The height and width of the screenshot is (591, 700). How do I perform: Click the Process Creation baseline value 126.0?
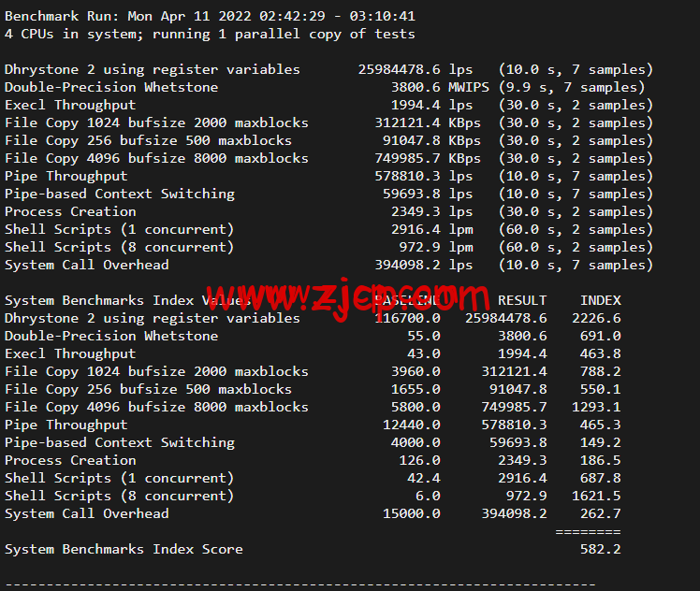(418, 460)
